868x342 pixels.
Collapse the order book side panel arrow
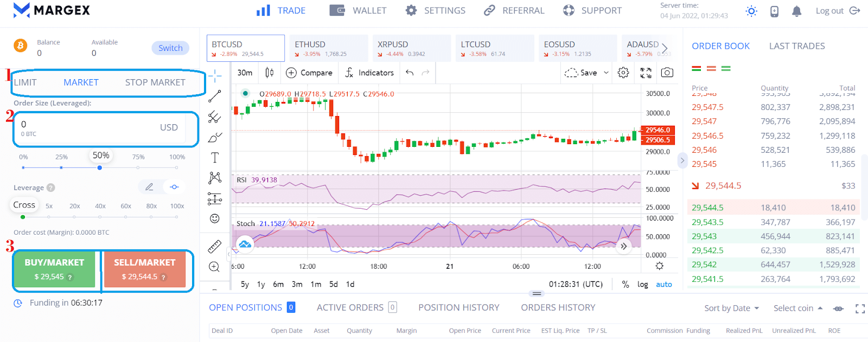click(682, 160)
